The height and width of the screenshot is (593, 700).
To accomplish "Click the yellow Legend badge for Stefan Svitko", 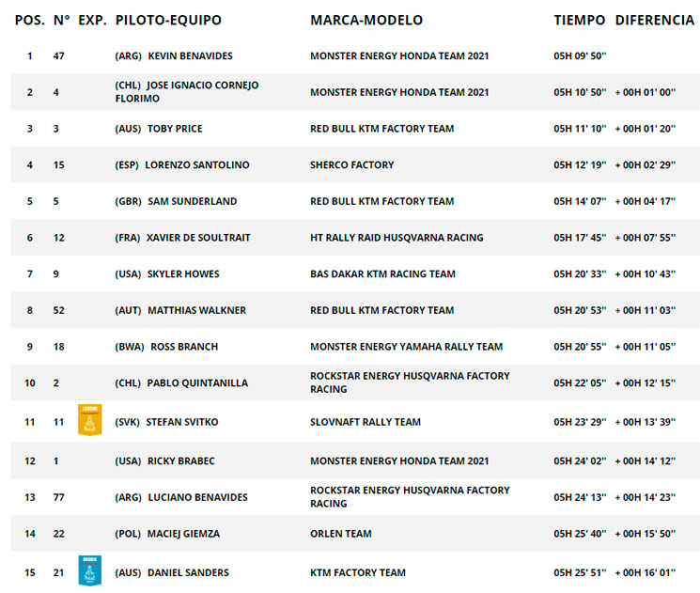I will pos(90,419).
